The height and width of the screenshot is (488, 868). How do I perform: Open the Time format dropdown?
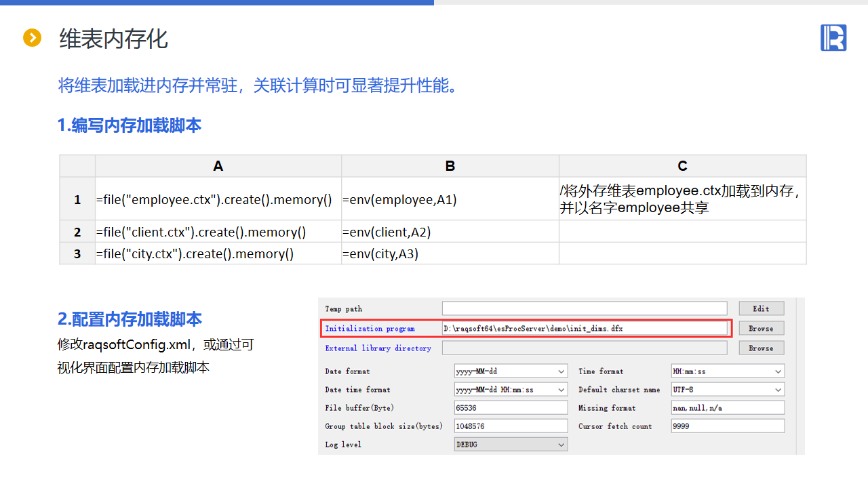click(728, 371)
